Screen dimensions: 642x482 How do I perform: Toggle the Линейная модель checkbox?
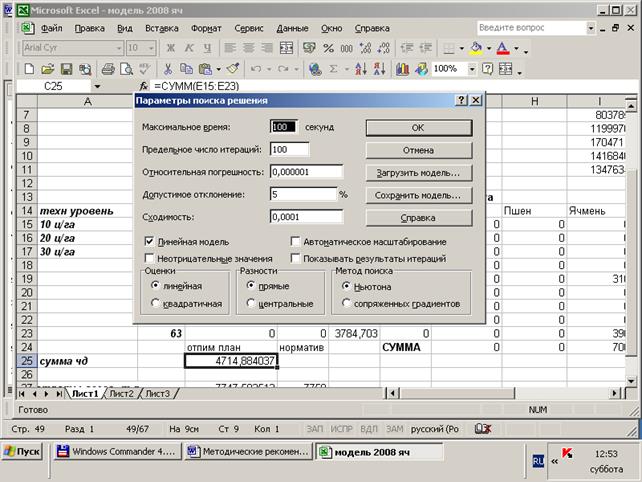[150, 242]
